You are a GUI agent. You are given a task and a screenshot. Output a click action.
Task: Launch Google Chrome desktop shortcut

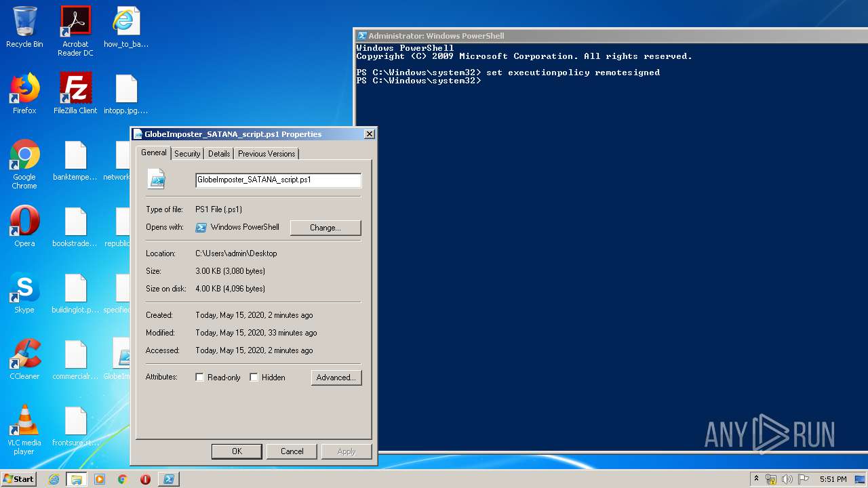(x=24, y=164)
